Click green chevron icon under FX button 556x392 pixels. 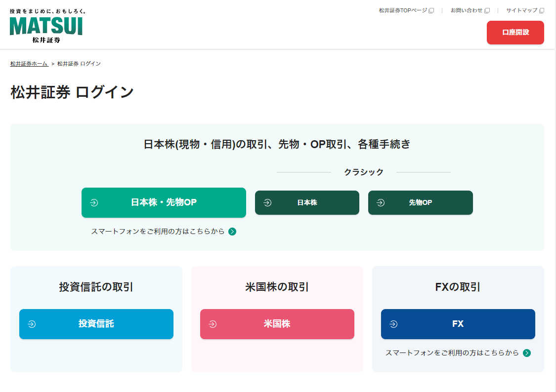tap(527, 353)
